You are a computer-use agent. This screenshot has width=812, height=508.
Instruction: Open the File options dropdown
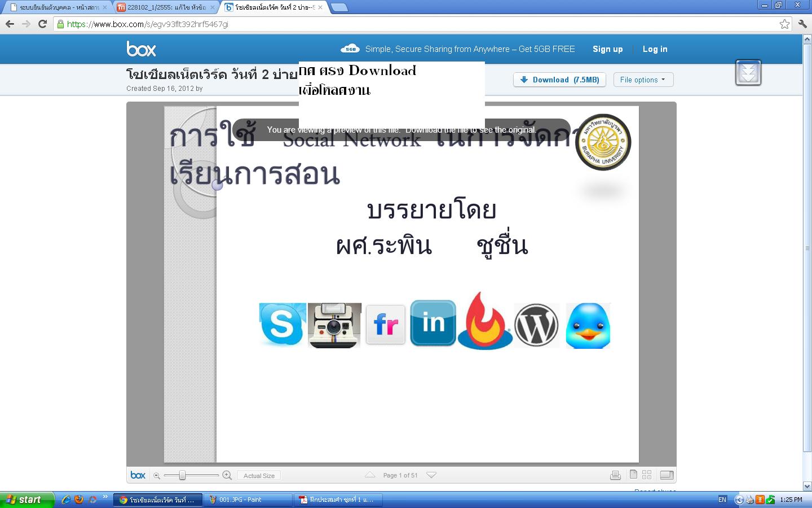tap(643, 80)
